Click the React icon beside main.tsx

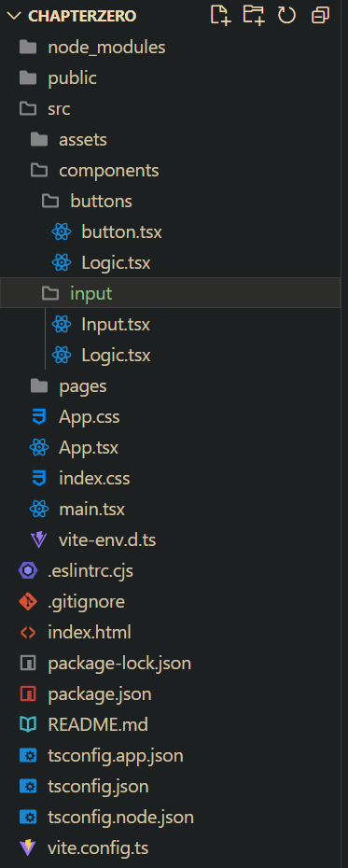tap(39, 509)
